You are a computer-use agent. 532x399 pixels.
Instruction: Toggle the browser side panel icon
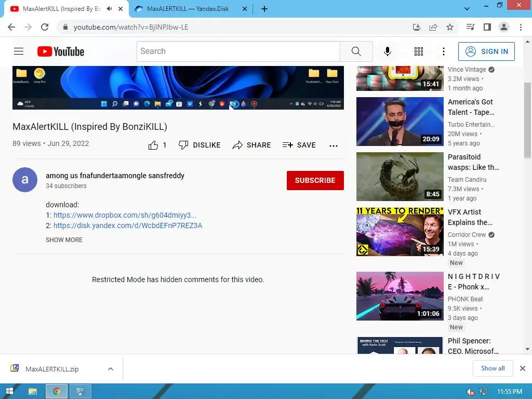[487, 27]
